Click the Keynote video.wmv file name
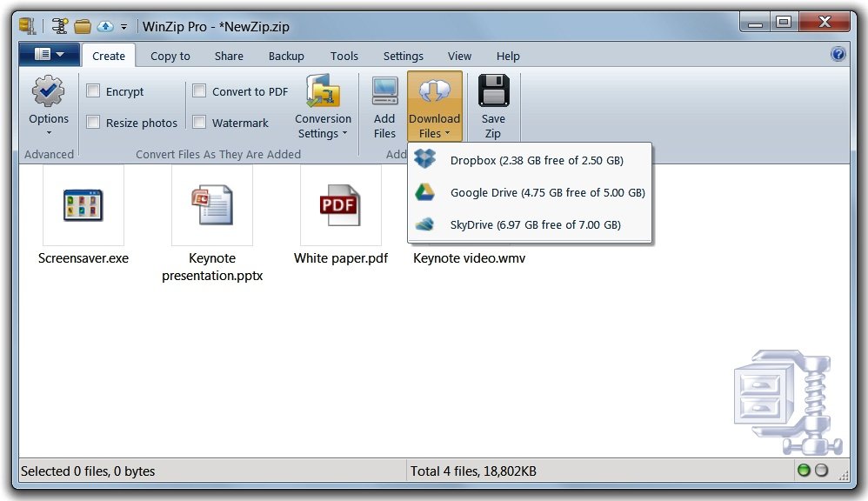868x501 pixels. pos(469,258)
